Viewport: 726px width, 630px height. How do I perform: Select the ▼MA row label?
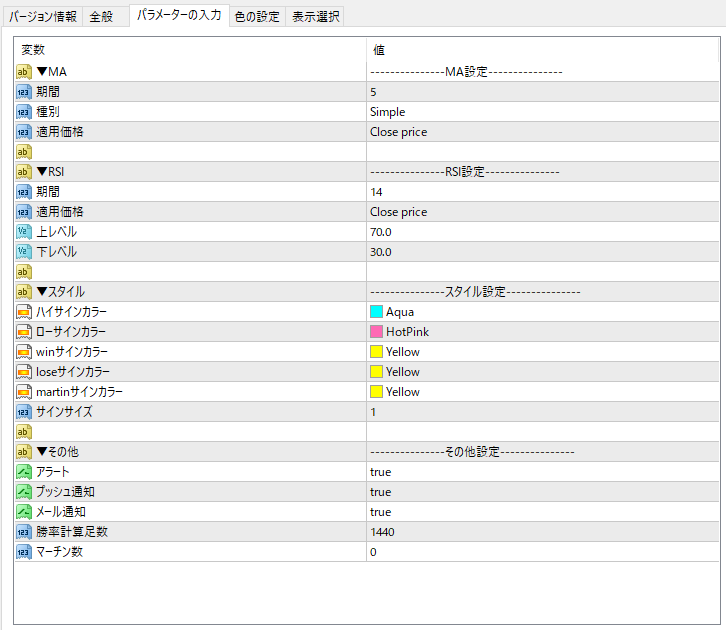(51, 72)
